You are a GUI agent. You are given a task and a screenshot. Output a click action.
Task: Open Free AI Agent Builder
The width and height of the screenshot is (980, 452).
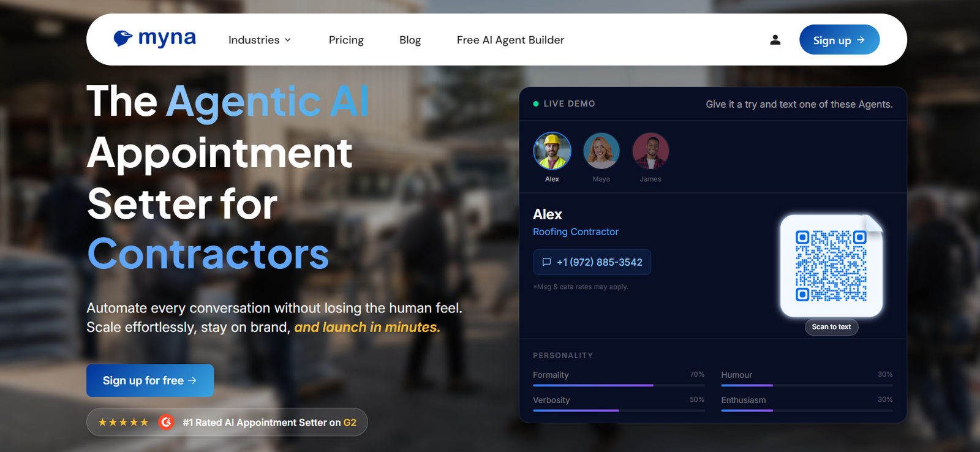(x=510, y=40)
